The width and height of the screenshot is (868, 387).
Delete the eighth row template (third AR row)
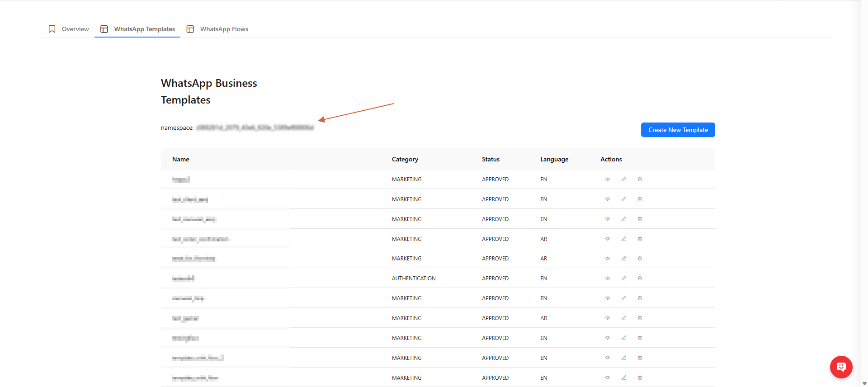pyautogui.click(x=640, y=318)
